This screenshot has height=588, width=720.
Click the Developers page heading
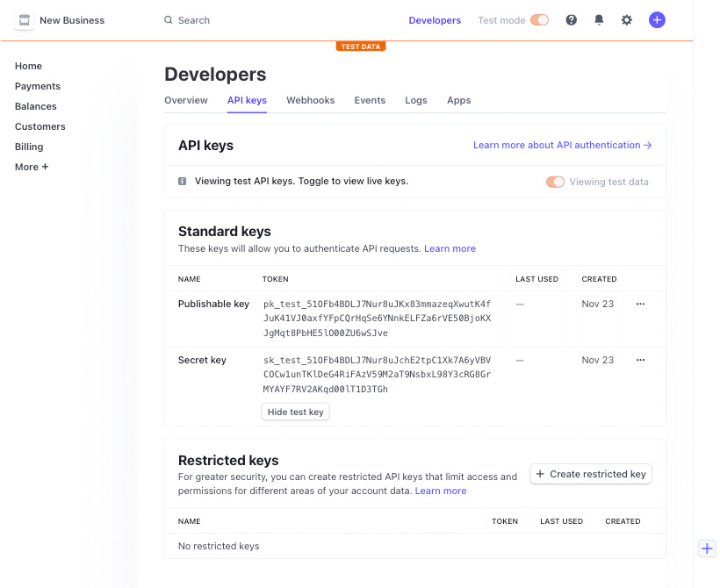tap(215, 75)
